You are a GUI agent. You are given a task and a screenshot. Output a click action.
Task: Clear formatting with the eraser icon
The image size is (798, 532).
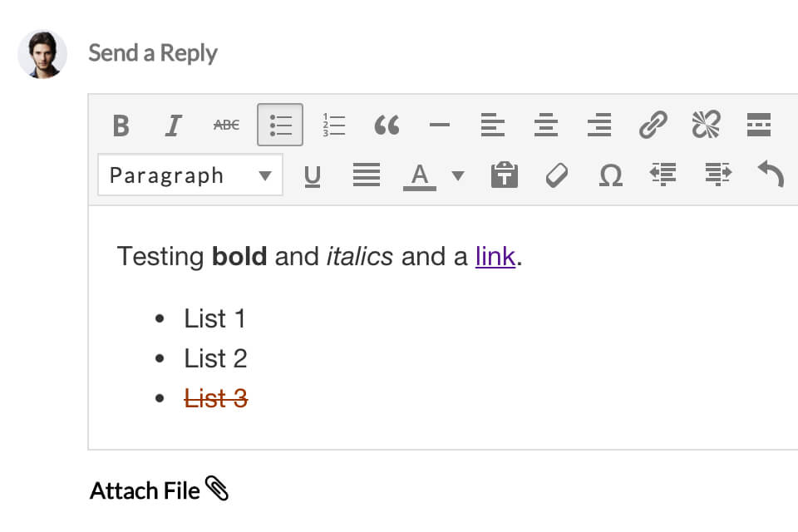point(557,175)
